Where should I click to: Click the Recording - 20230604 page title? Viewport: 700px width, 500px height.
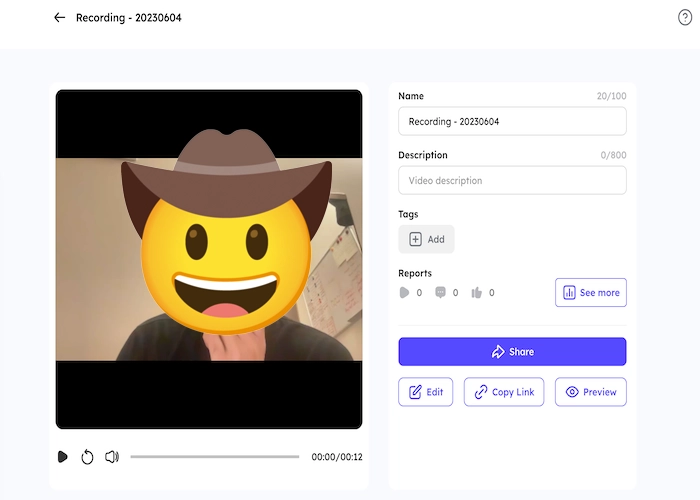point(129,18)
